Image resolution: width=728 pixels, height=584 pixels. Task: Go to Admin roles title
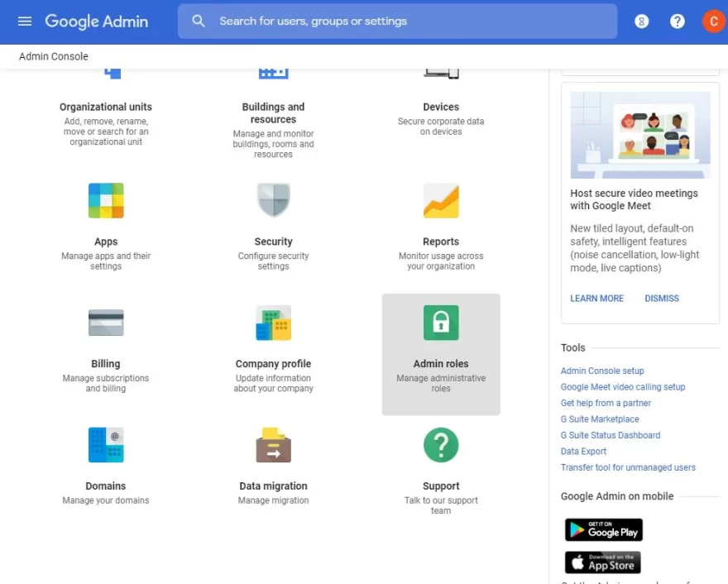click(441, 363)
